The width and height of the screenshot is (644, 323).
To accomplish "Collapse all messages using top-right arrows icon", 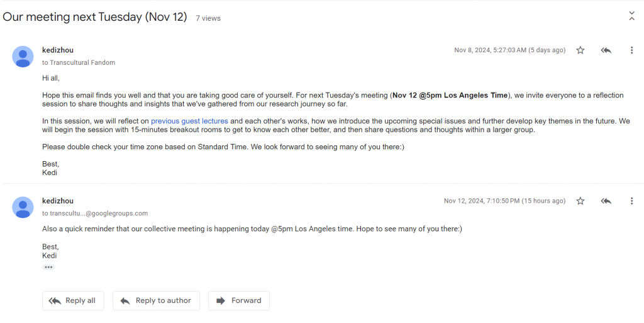I will [x=631, y=16].
